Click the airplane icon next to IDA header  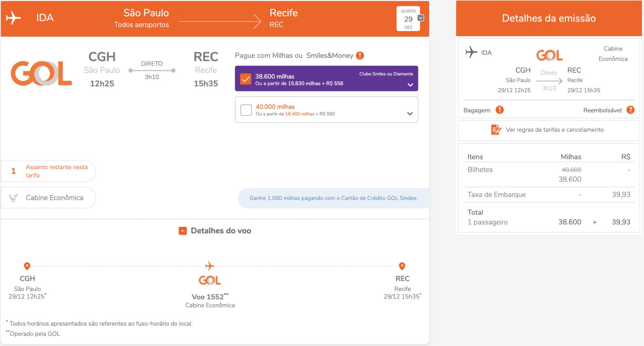coord(13,18)
